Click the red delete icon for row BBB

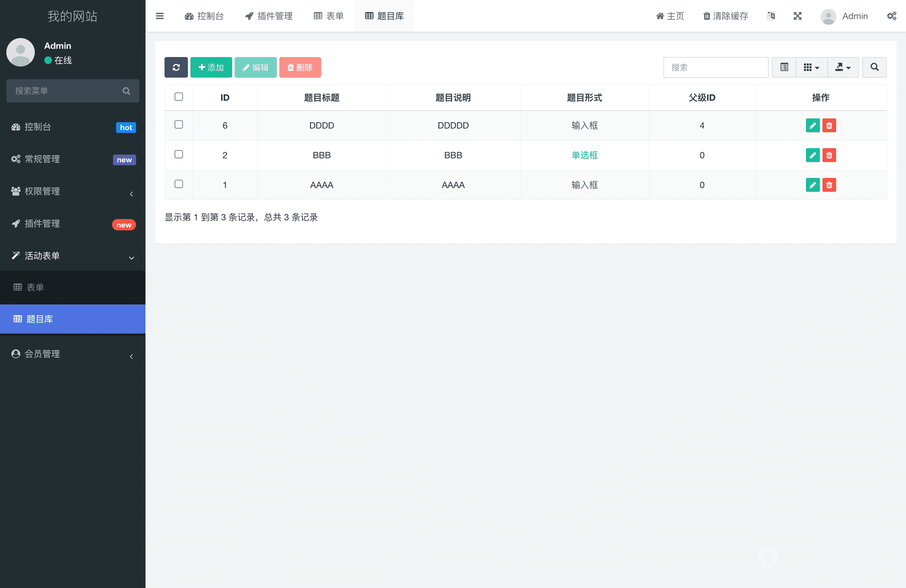[829, 155]
